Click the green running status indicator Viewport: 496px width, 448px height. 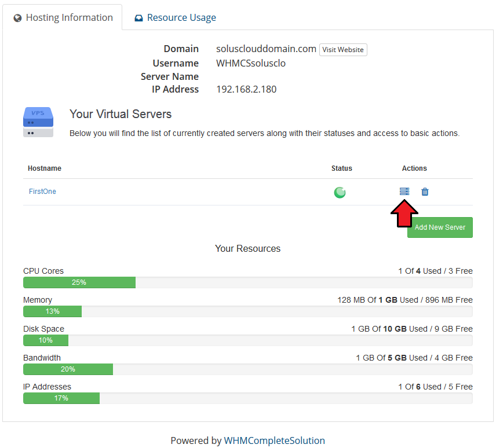coord(340,192)
